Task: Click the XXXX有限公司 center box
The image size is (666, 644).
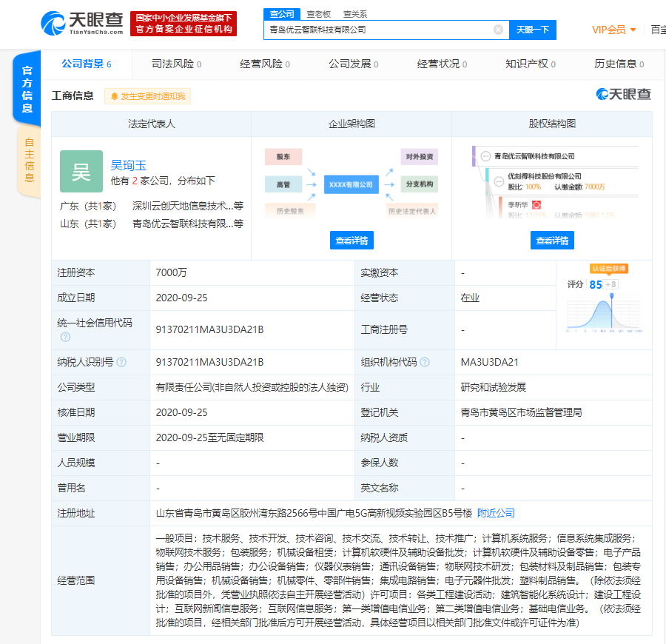Action: click(351, 184)
